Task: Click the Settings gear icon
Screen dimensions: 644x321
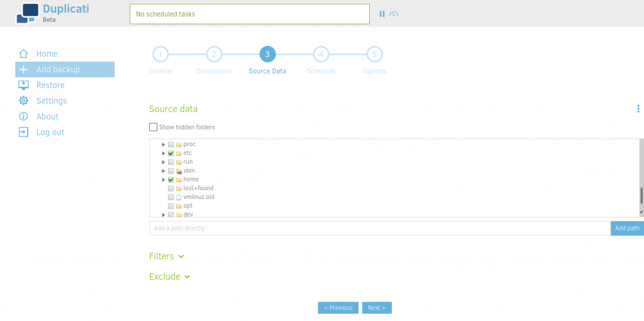Action: [x=23, y=101]
